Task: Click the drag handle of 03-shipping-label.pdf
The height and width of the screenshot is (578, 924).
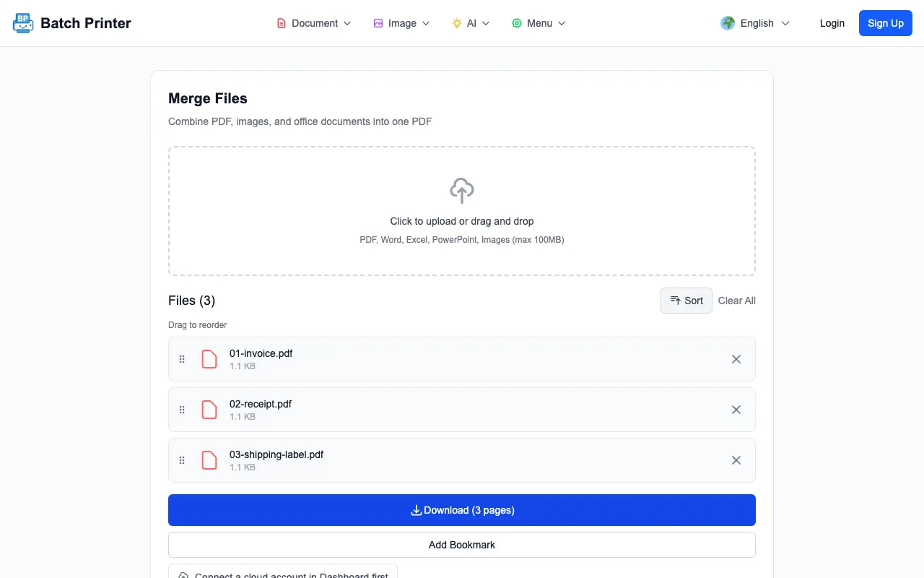Action: (182, 460)
